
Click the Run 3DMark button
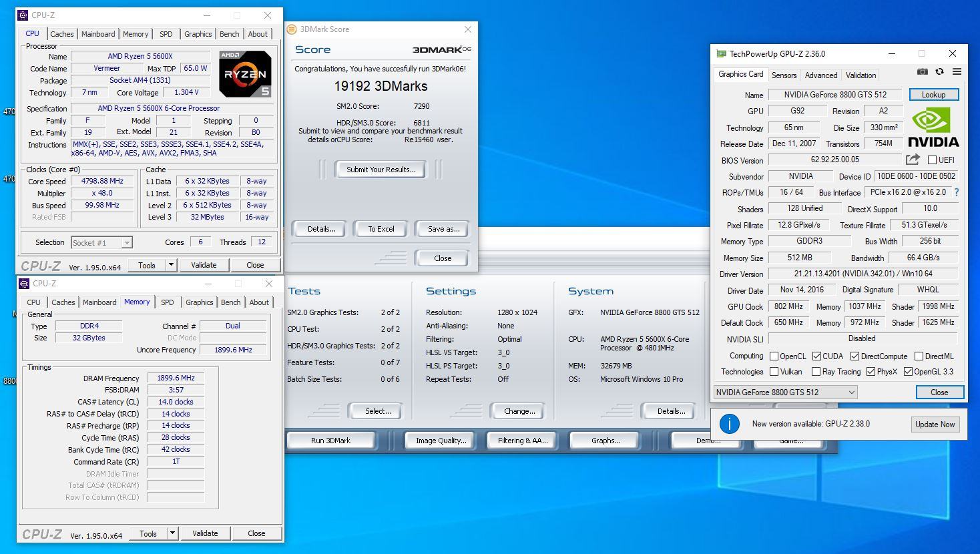click(330, 441)
